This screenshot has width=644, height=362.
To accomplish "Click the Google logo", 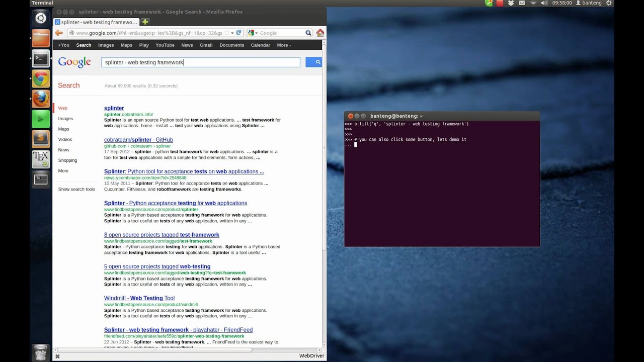I will point(74,62).
